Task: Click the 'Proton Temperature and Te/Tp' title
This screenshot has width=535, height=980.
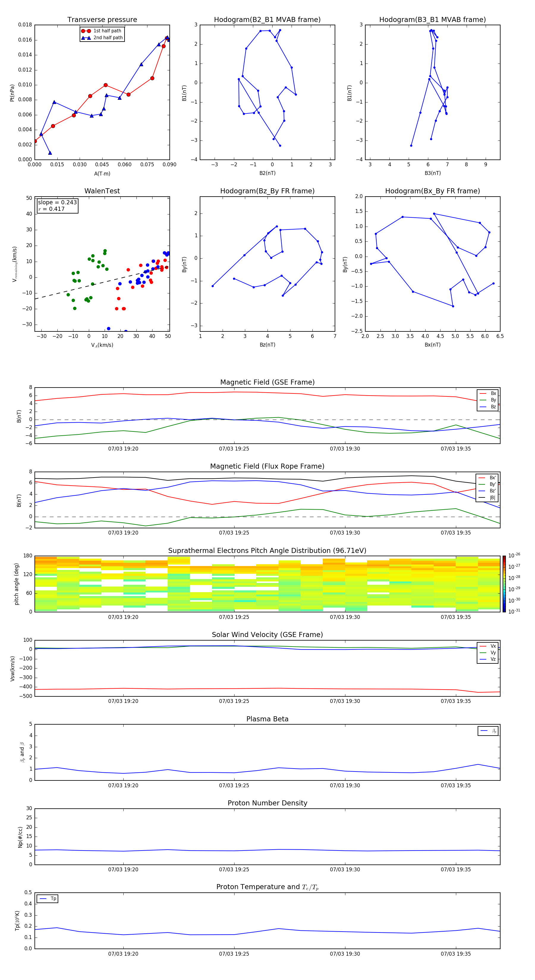Action: (x=267, y=887)
